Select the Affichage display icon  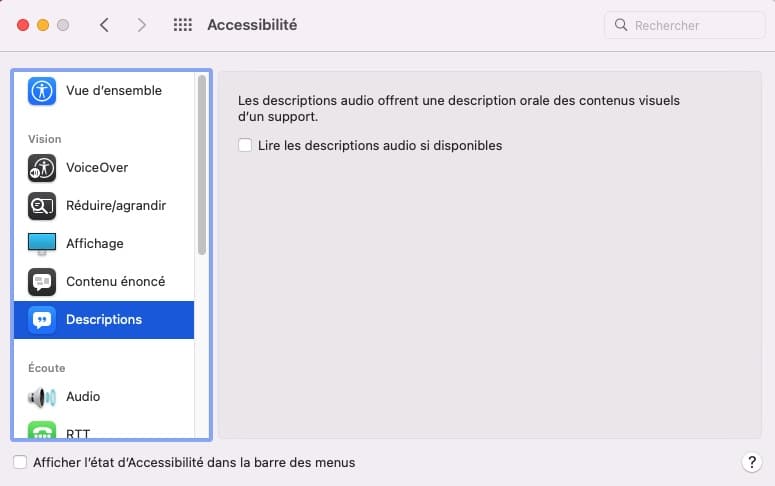point(42,244)
